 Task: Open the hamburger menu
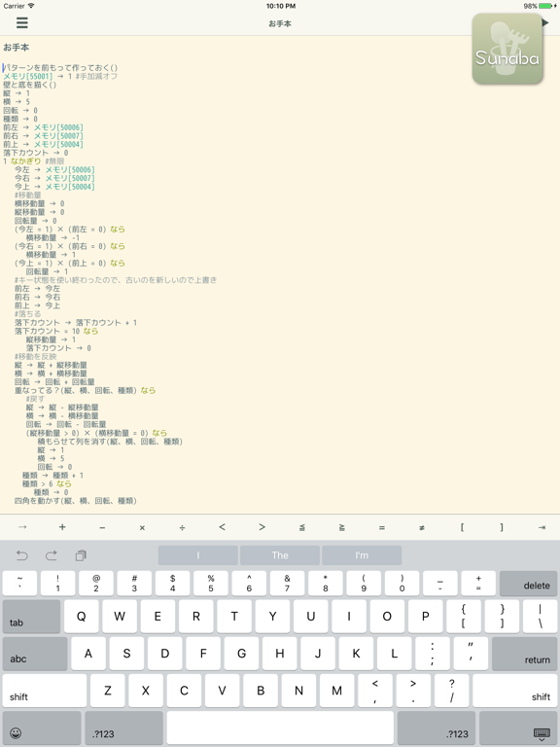[22, 22]
